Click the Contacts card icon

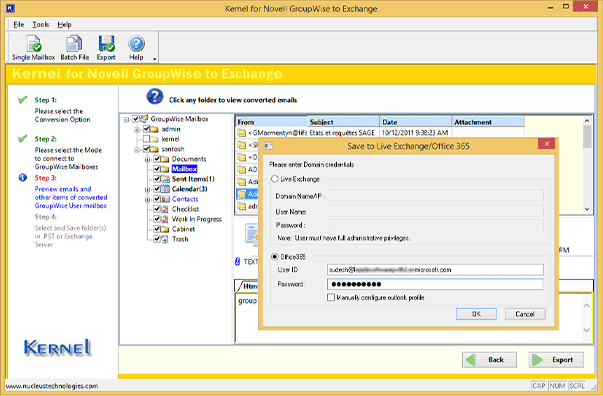(x=165, y=199)
